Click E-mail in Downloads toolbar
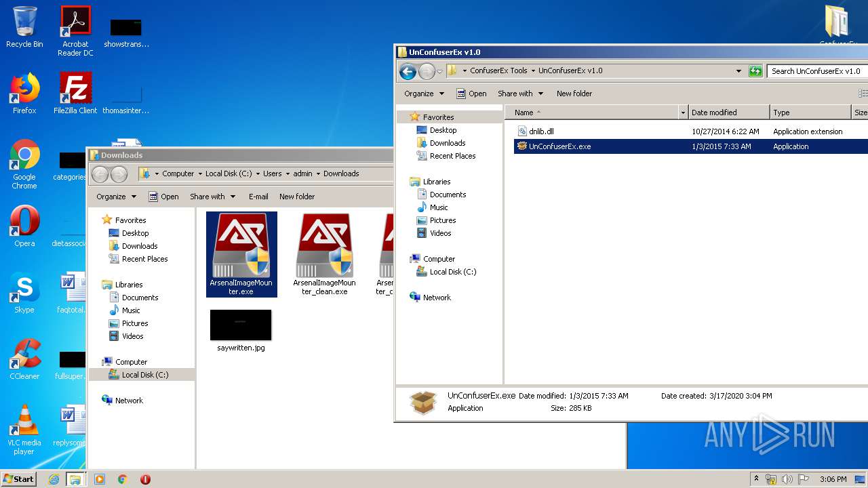Viewport: 868px width, 488px height. click(258, 197)
